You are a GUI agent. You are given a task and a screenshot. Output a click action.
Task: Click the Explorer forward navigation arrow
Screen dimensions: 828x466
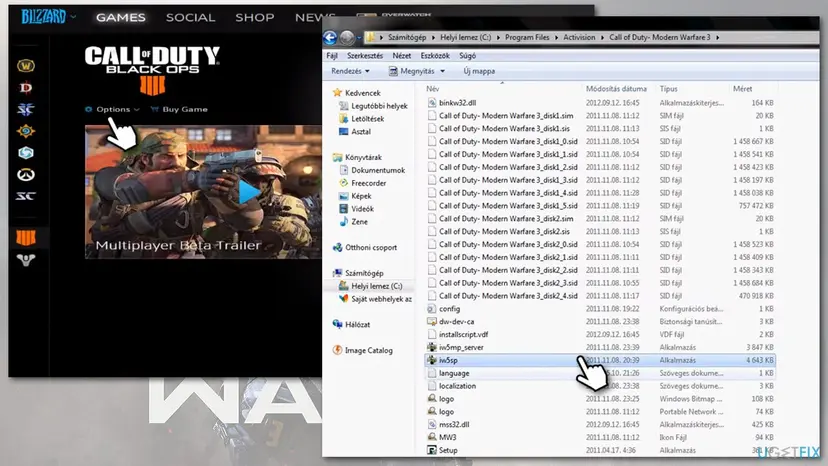coord(347,38)
